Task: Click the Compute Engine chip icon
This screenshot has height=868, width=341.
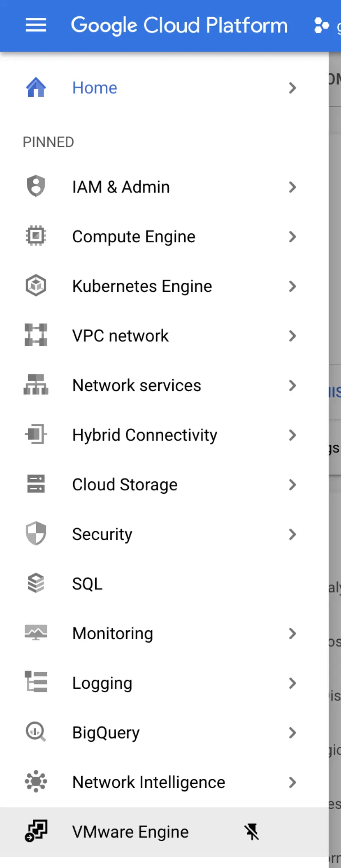Action: [x=36, y=236]
